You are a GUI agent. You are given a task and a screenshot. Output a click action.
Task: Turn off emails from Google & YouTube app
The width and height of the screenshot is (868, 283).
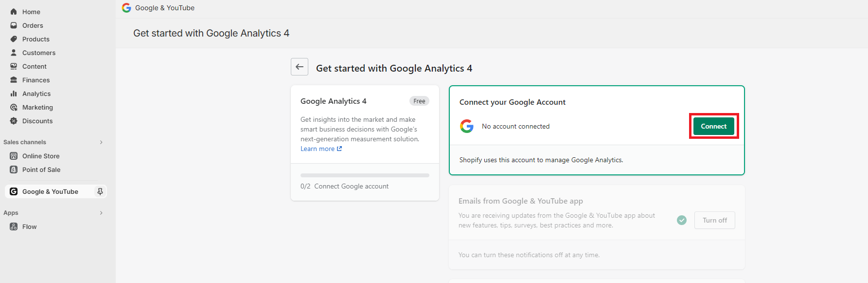point(714,220)
